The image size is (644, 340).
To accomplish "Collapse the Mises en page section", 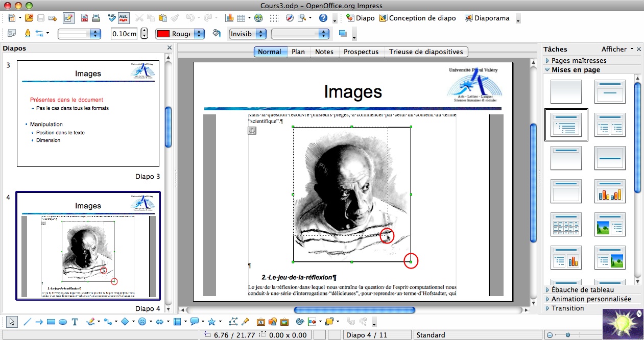I will point(592,70).
